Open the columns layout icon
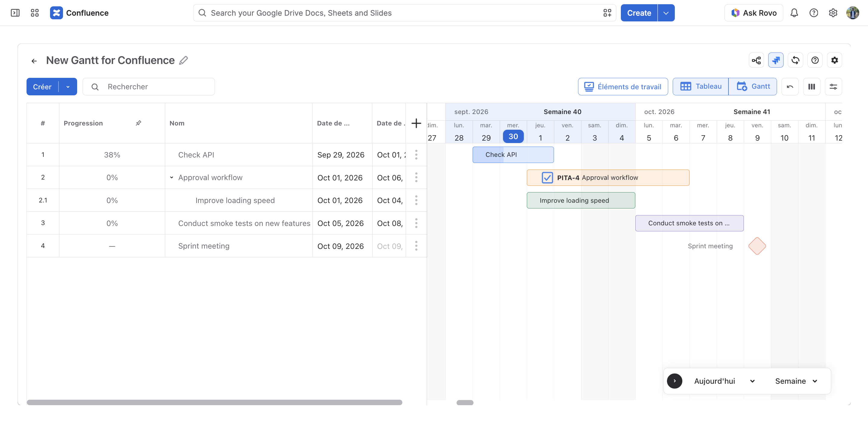Image resolution: width=868 pixels, height=429 pixels. [811, 87]
